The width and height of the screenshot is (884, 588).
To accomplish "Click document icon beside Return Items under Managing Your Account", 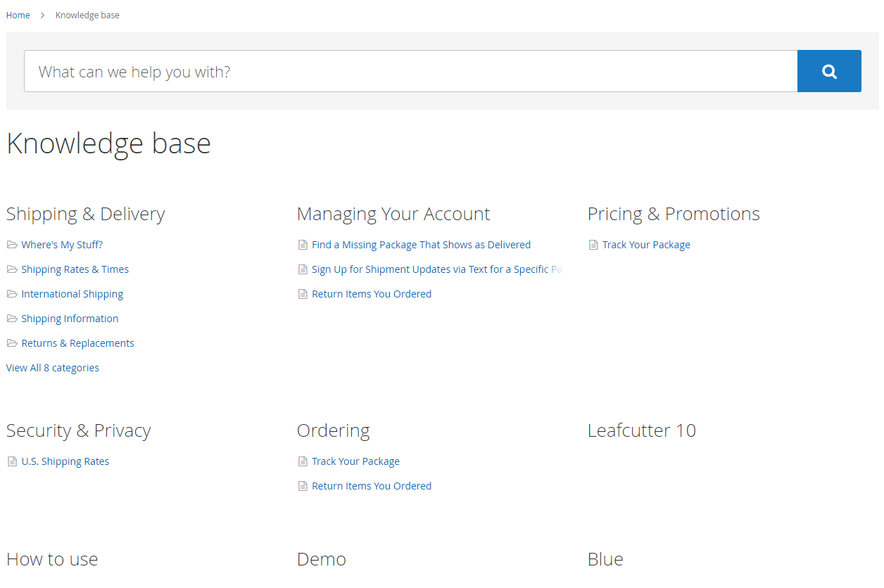I will click(x=303, y=294).
